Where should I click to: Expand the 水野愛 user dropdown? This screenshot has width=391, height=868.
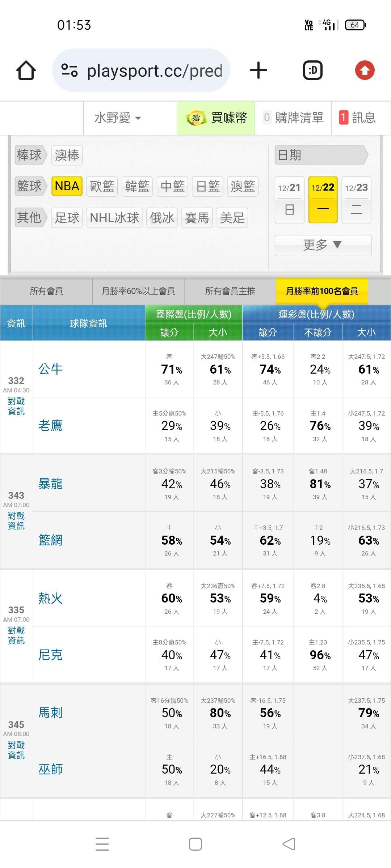pos(118,118)
